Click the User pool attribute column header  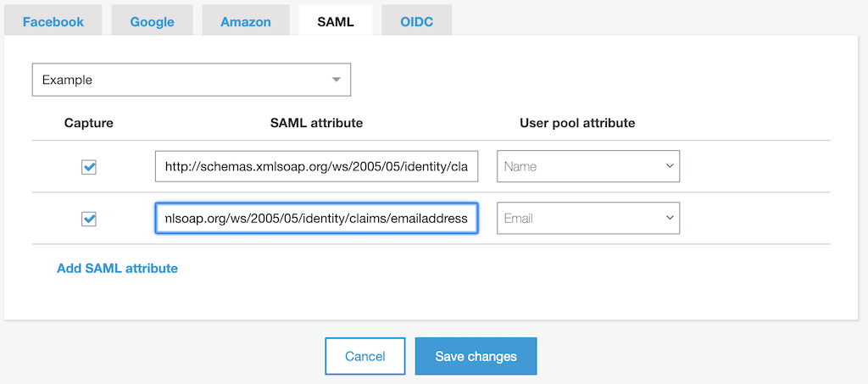[577, 123]
